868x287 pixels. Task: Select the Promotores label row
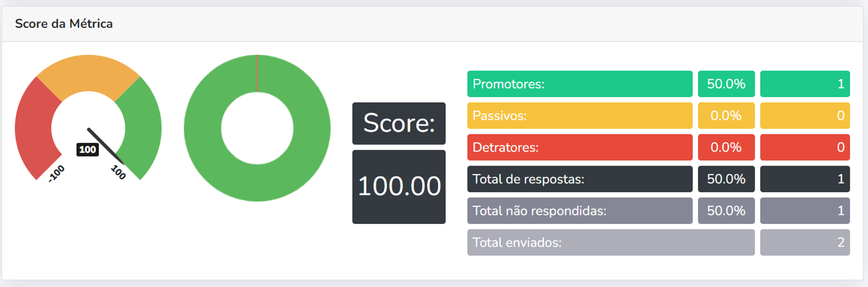coord(579,84)
